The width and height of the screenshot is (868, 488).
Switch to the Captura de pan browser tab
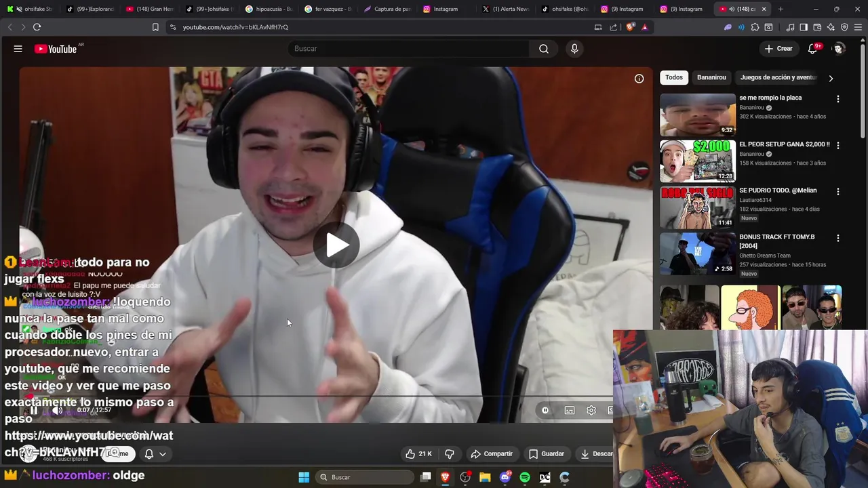[x=387, y=9]
